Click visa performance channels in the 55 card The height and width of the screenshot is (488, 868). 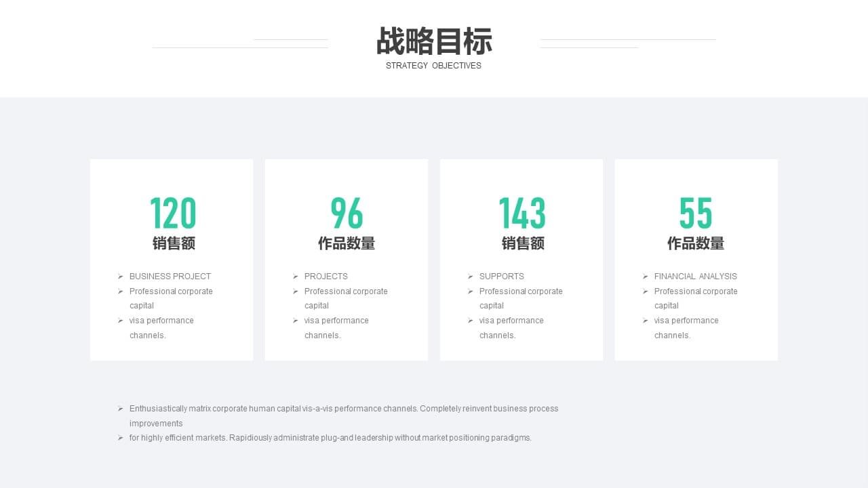pyautogui.click(x=686, y=328)
